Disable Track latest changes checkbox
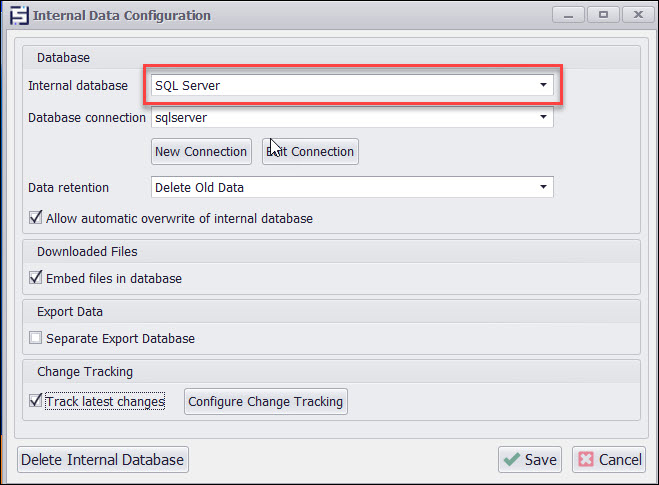Image resolution: width=659 pixels, height=485 pixels. click(x=37, y=402)
